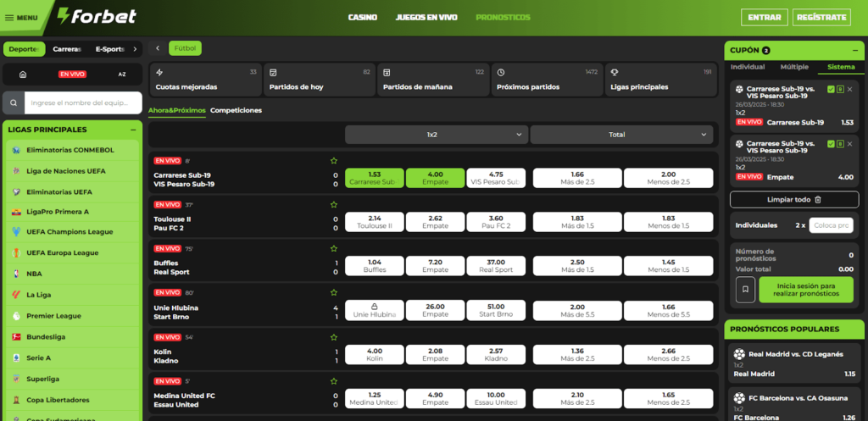This screenshot has width=868, height=421.
Task: Select the Individual coupon tab
Action: [748, 67]
